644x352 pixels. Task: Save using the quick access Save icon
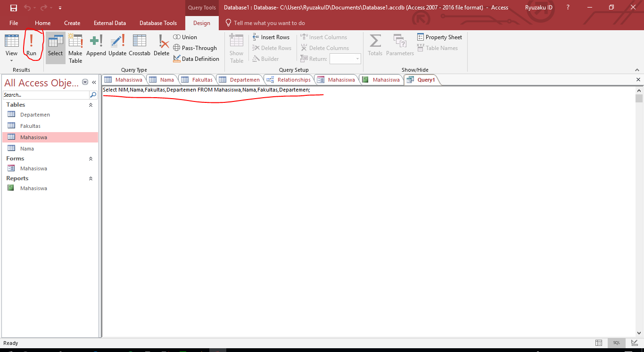tap(13, 8)
